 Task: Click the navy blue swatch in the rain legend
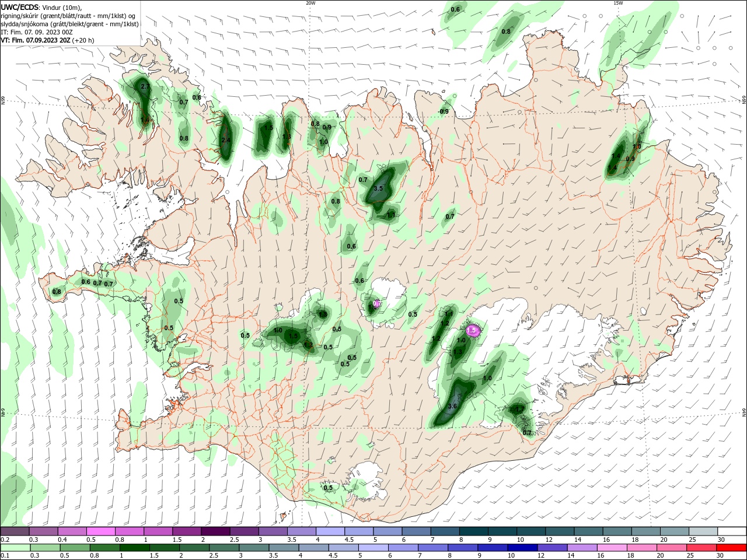pyautogui.click(x=522, y=548)
